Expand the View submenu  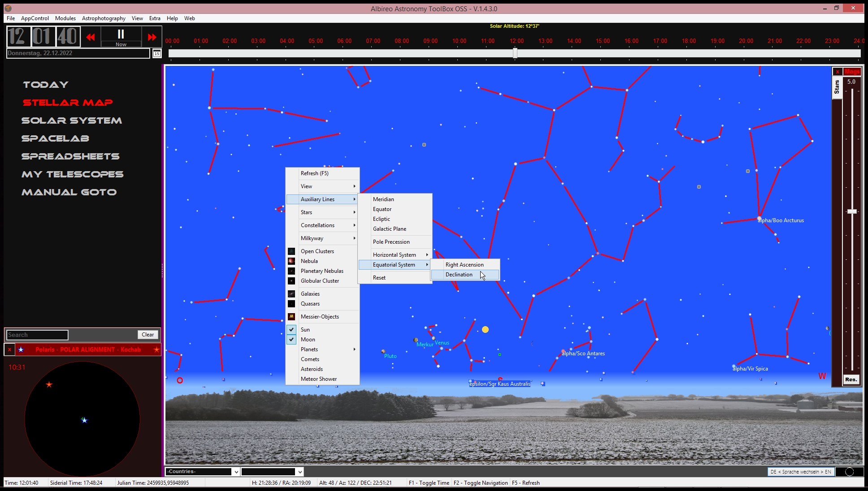coord(323,186)
